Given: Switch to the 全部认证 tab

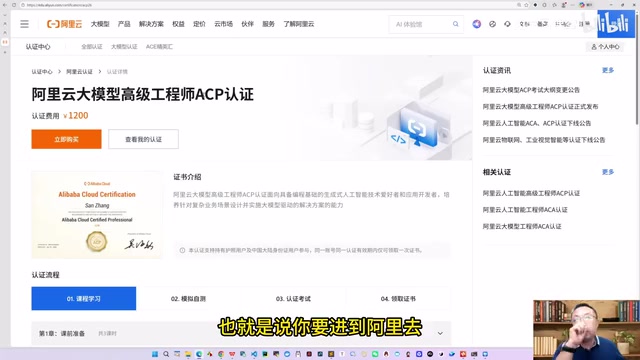Looking at the screenshot, I should [92, 47].
